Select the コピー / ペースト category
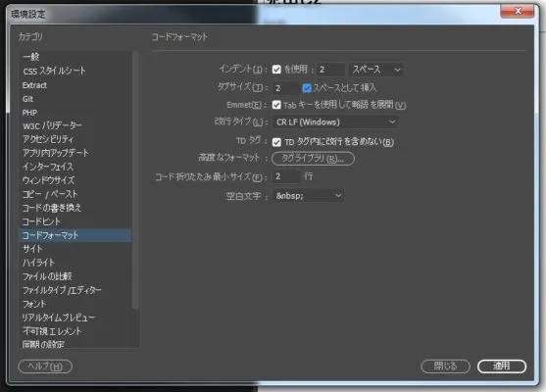 75,194
